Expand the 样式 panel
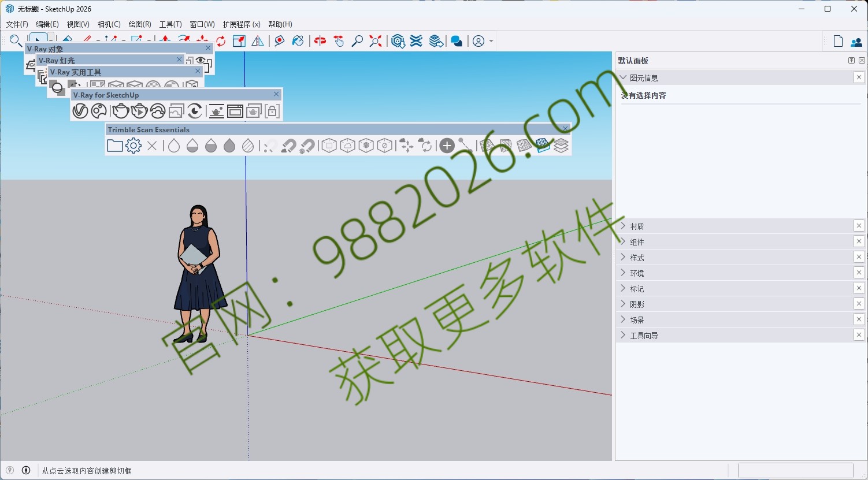The height and width of the screenshot is (480, 868). coord(623,257)
